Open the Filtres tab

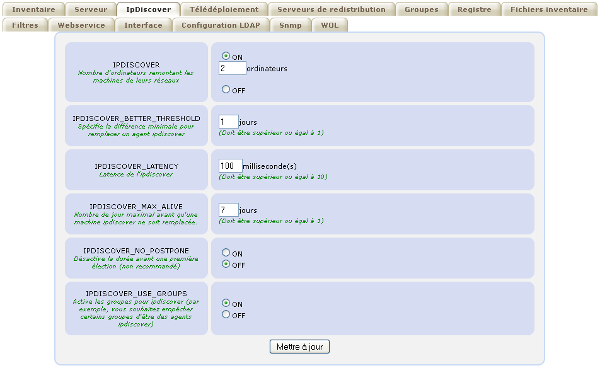(25, 25)
